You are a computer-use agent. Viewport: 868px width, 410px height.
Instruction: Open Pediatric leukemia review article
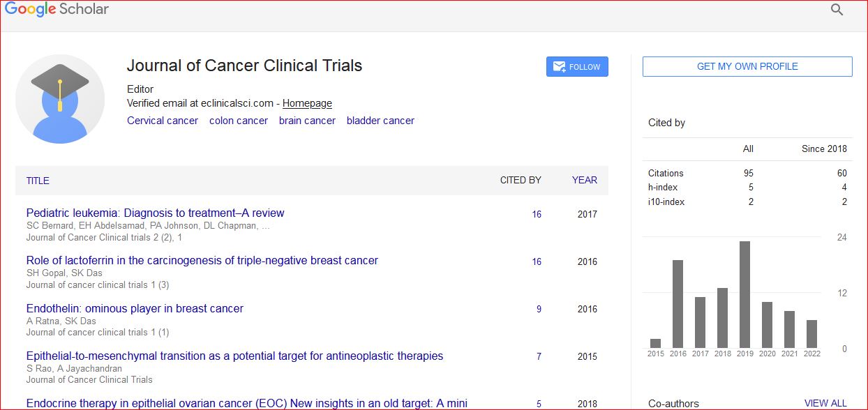156,213
